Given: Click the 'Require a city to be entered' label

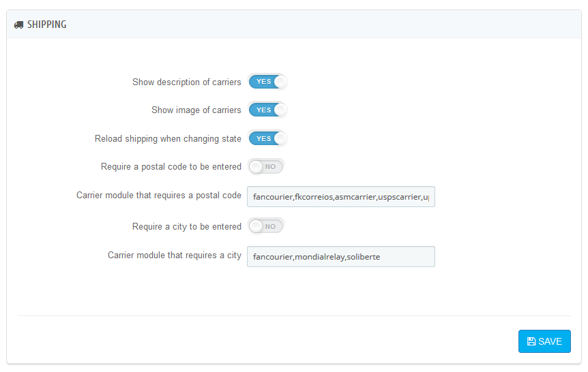Looking at the screenshot, I should [186, 227].
